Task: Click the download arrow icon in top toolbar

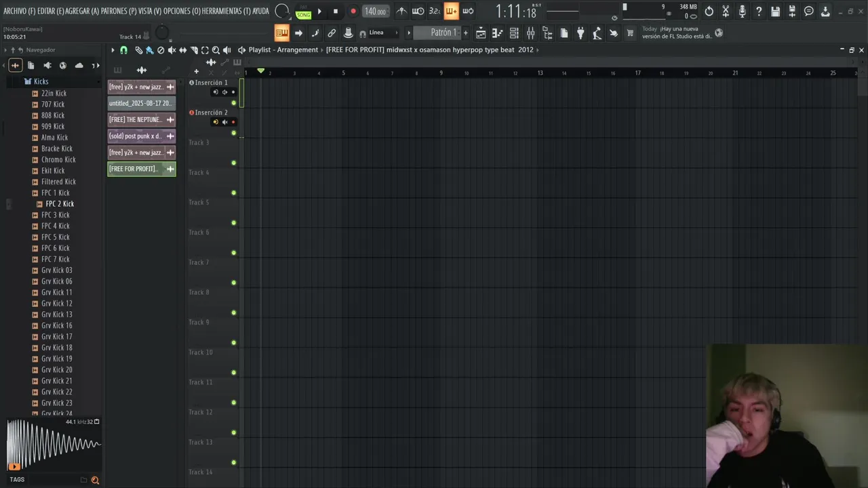Action: 825,12
